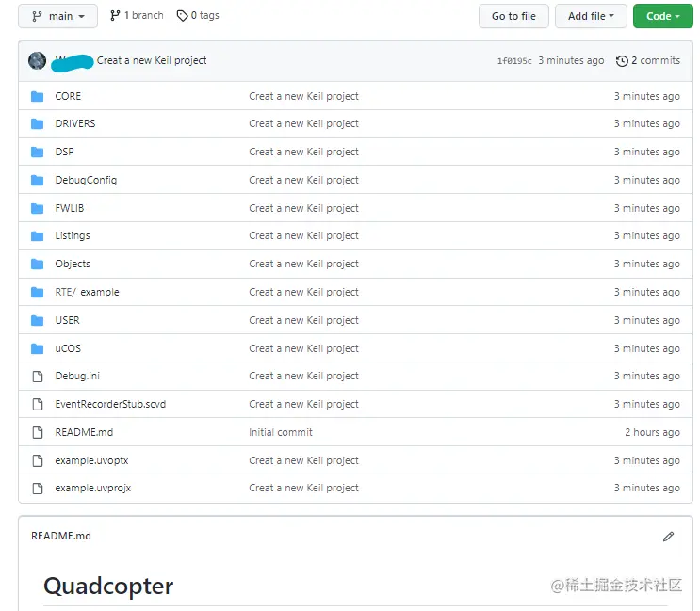
Task: Click the README.md panel header title
Action: (61, 536)
